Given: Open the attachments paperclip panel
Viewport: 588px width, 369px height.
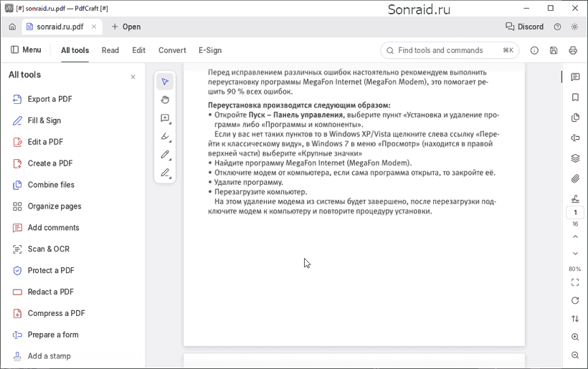Looking at the screenshot, I should pyautogui.click(x=575, y=178).
